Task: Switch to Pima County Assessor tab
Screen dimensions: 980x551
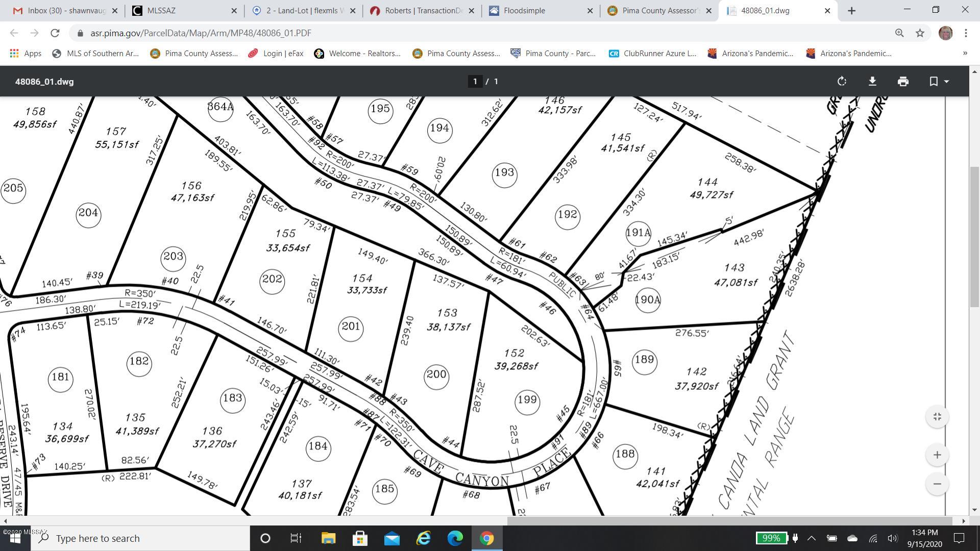Action: pyautogui.click(x=658, y=11)
